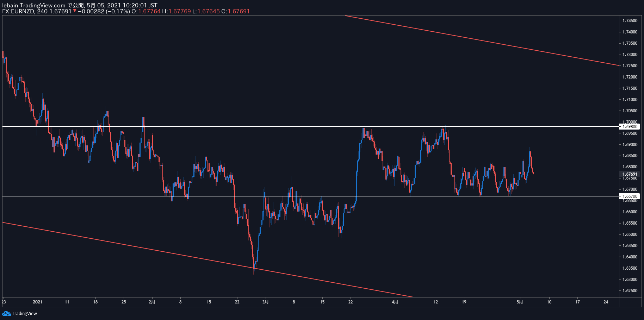Click the 24 date marker on time axis

606,302
